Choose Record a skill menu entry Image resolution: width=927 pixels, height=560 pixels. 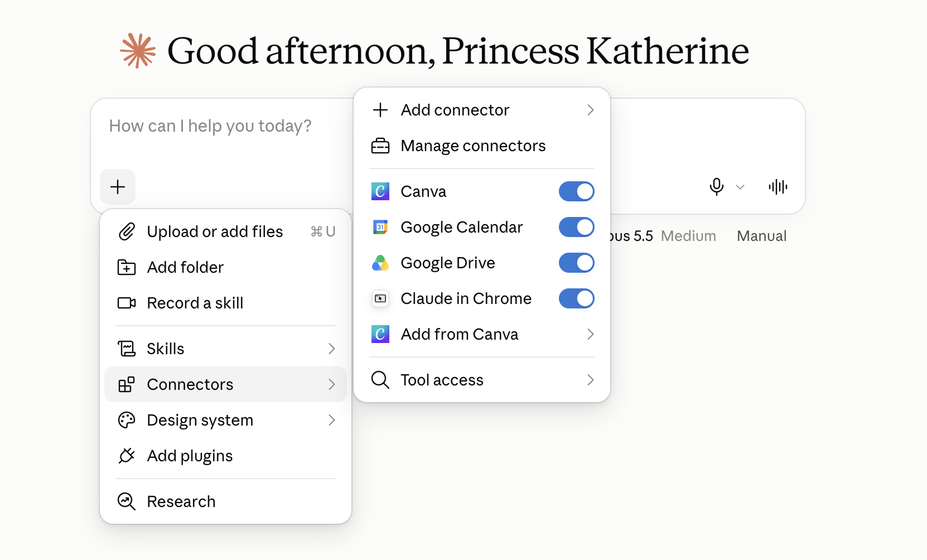click(x=225, y=303)
